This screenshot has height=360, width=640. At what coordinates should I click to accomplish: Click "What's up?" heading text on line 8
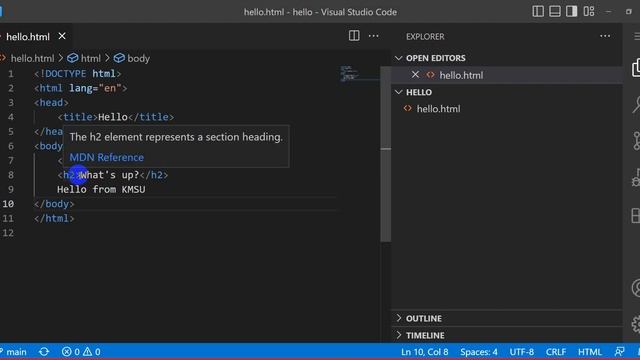click(110, 175)
